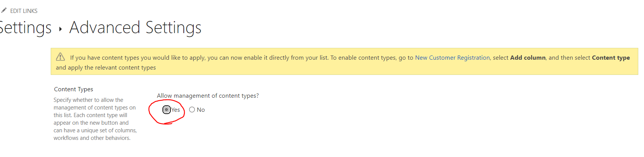Click the Advanced Settings page title
644x157 pixels.
(x=135, y=28)
